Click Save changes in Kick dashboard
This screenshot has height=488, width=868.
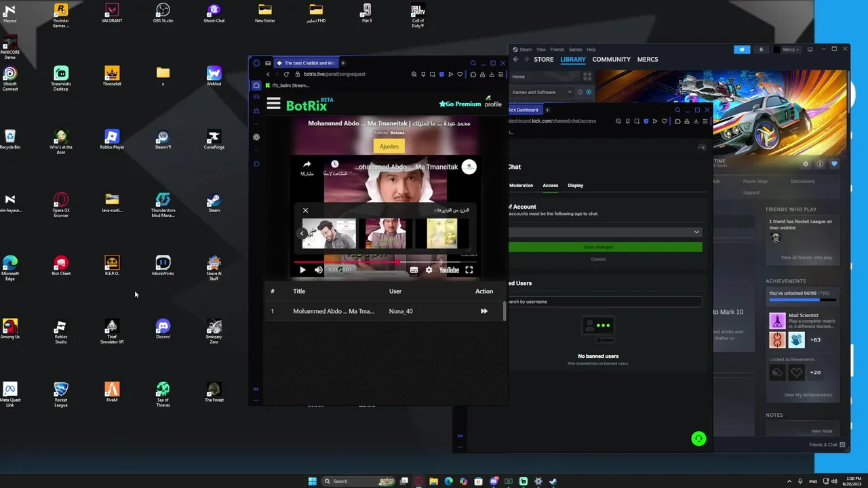pos(605,247)
